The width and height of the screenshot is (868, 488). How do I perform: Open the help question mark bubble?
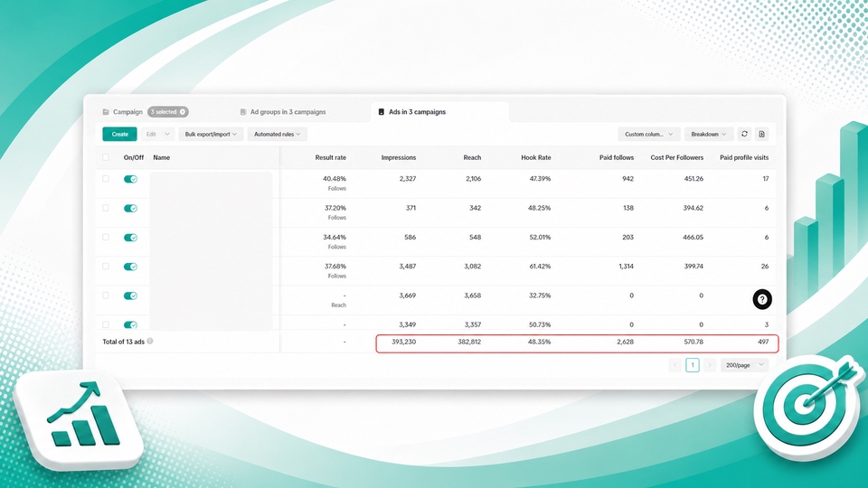pos(762,299)
